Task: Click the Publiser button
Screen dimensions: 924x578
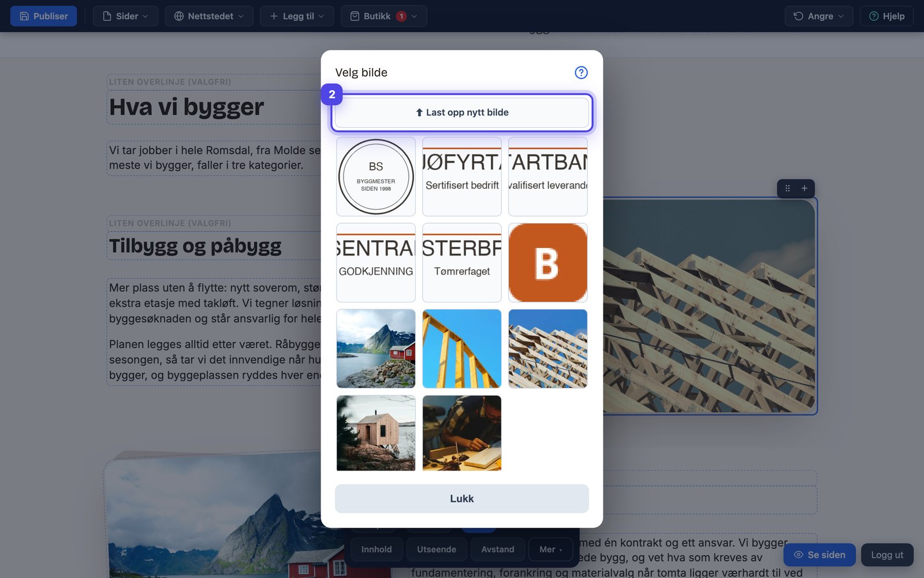Action: [x=43, y=16]
